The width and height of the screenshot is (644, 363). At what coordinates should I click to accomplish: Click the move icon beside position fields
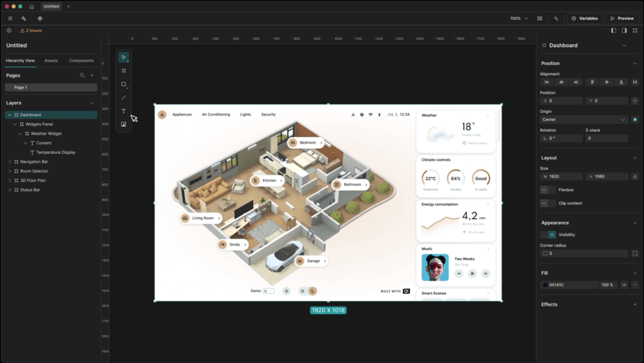(x=635, y=100)
